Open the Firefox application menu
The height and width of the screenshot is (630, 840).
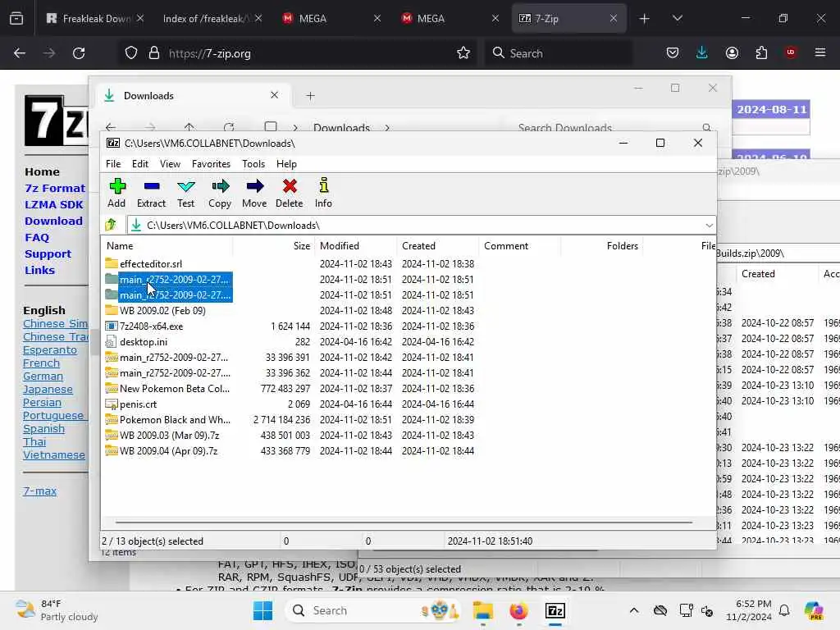coord(819,52)
